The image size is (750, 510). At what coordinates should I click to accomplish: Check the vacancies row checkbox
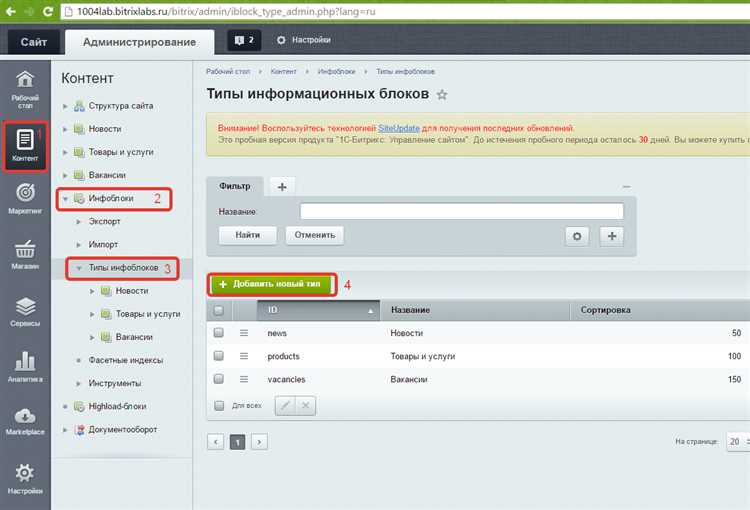[x=219, y=379]
